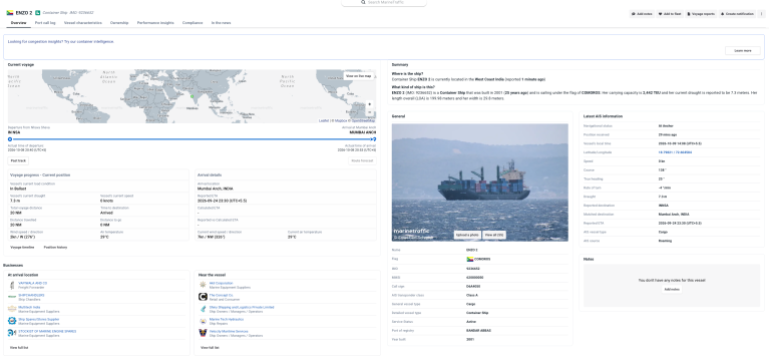Click the Comoros flag icon beside ENZO 2
Image resolution: width=769 pixels, height=364 pixels.
click(x=10, y=13)
